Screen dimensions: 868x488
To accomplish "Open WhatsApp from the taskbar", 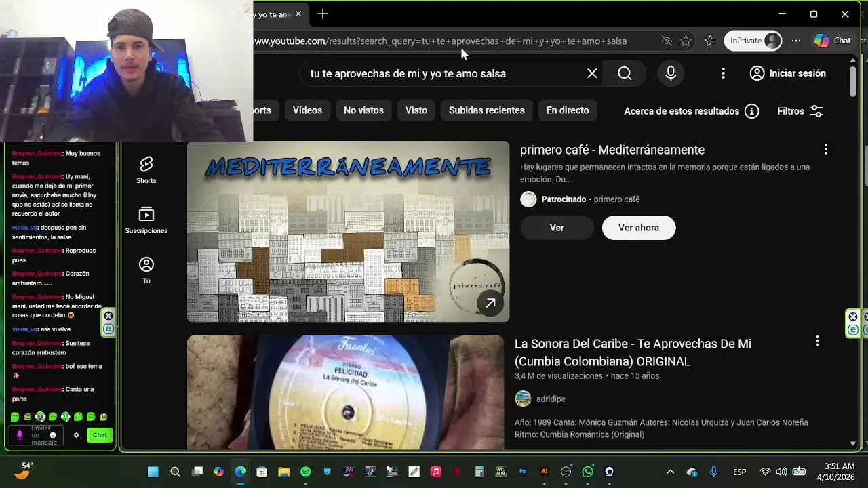I will pyautogui.click(x=587, y=472).
